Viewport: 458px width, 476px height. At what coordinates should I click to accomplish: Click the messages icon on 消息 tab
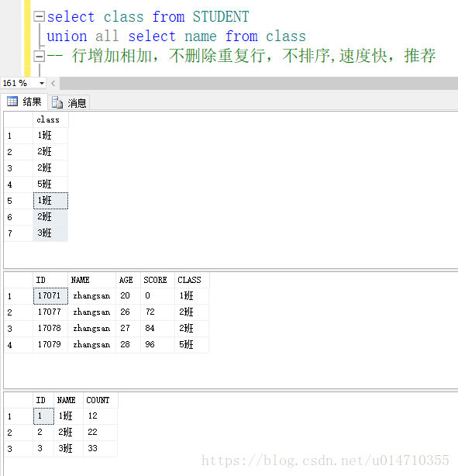(x=57, y=102)
